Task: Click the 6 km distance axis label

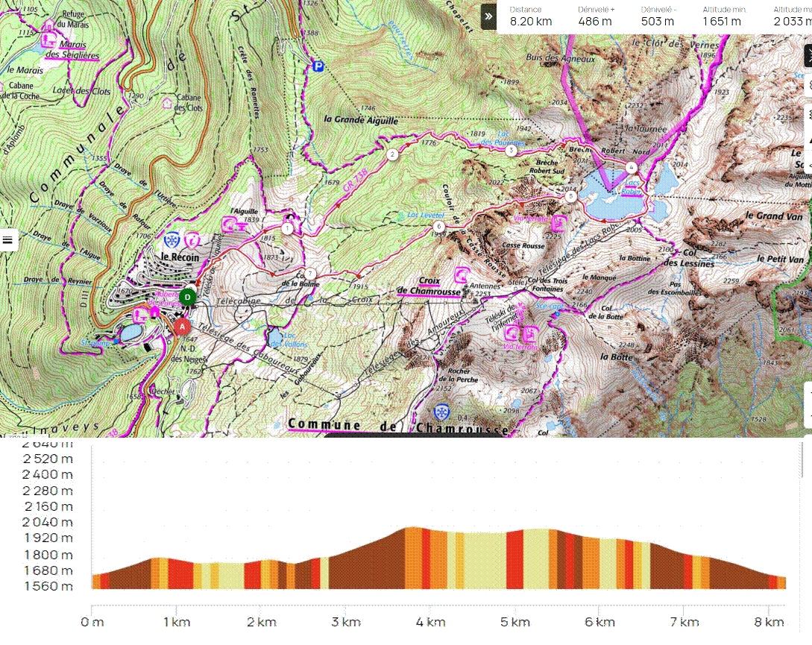Action: click(x=599, y=622)
